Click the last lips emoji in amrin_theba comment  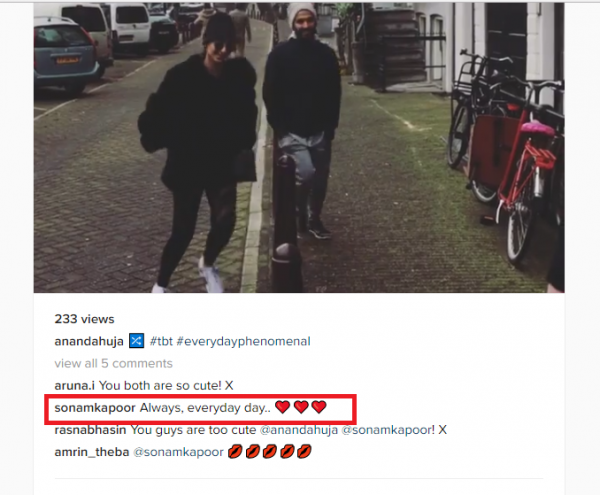tap(304, 452)
